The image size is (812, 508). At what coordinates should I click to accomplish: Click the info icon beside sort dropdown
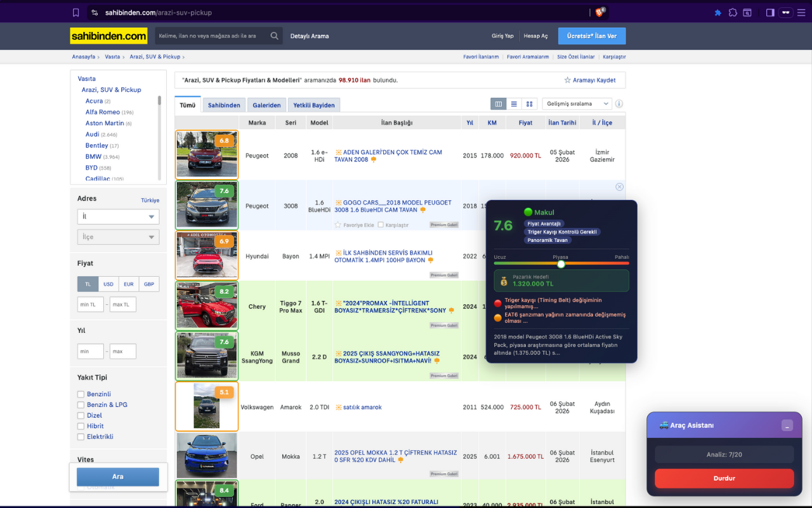coord(619,104)
